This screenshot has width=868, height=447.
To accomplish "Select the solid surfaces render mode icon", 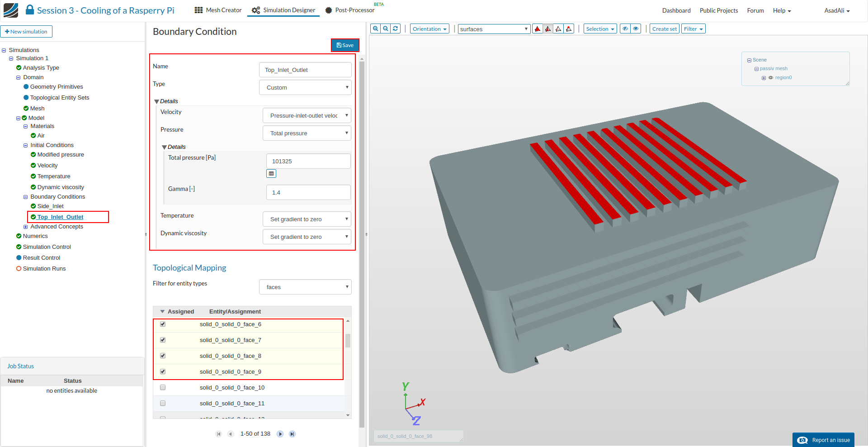I will click(x=538, y=29).
